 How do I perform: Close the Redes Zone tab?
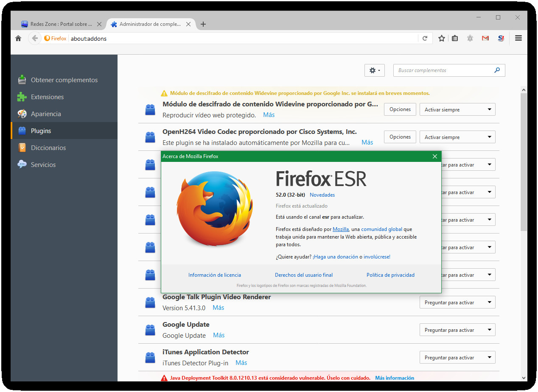[x=99, y=24]
